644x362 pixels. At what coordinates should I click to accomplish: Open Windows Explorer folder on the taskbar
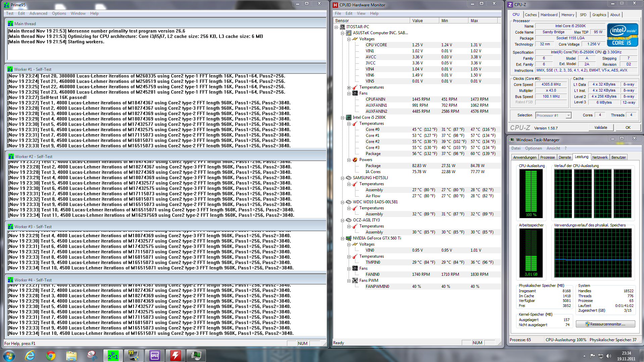pos(71,355)
